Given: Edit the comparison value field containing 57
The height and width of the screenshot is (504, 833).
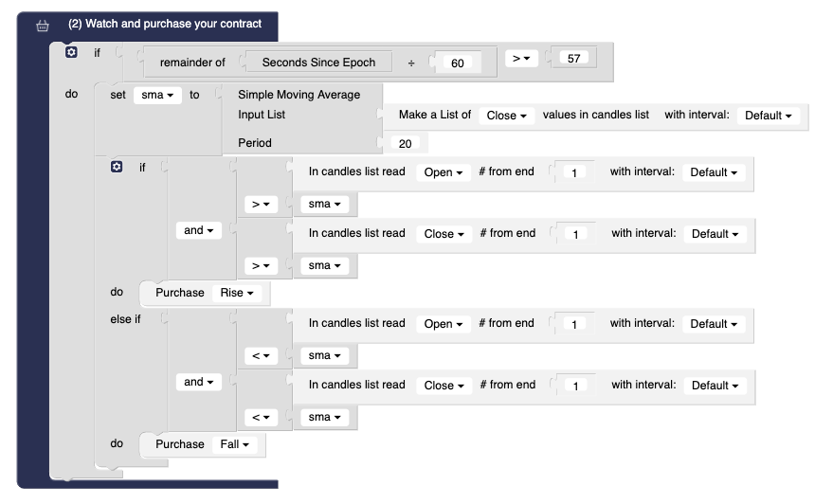Looking at the screenshot, I should coord(574,59).
